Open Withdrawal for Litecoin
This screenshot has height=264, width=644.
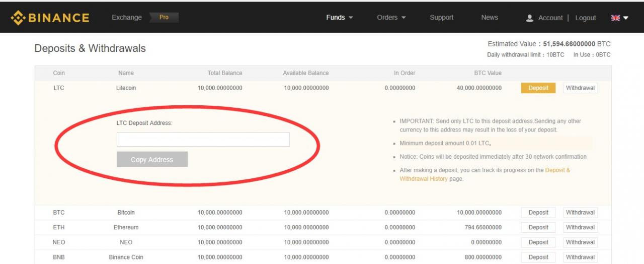coord(580,88)
